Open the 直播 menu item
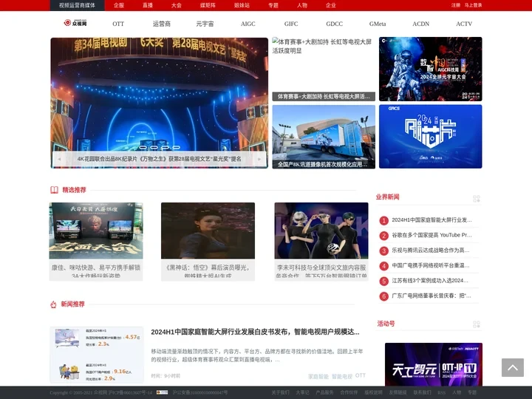This screenshot has width=532, height=399. pos(148,5)
